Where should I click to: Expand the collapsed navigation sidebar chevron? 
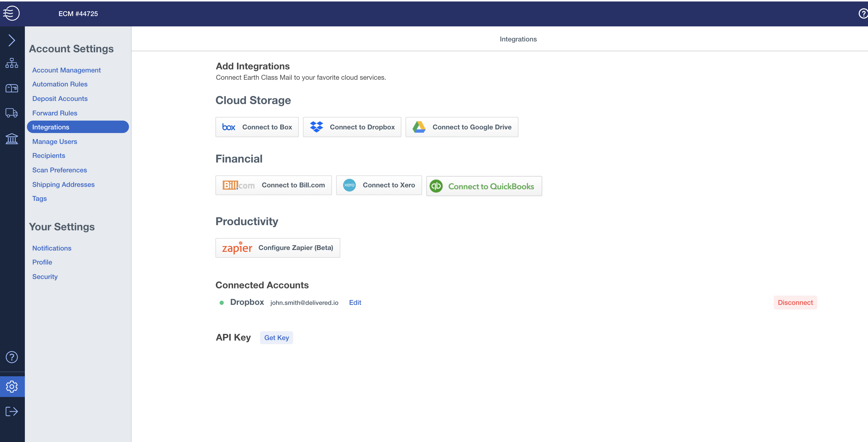(x=12, y=40)
